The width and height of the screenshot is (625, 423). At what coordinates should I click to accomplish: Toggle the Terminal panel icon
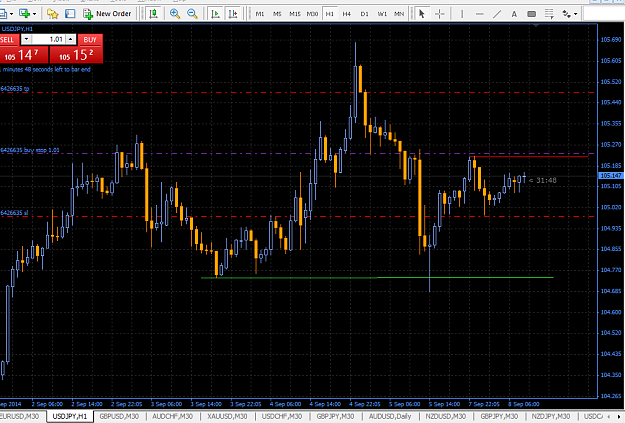pyautogui.click(x=70, y=14)
